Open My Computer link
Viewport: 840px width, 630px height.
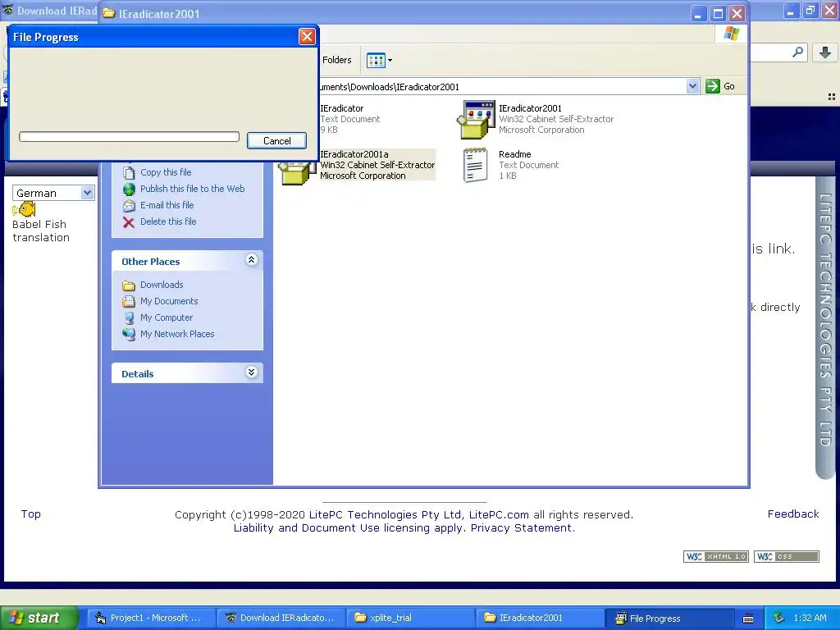[x=167, y=317]
